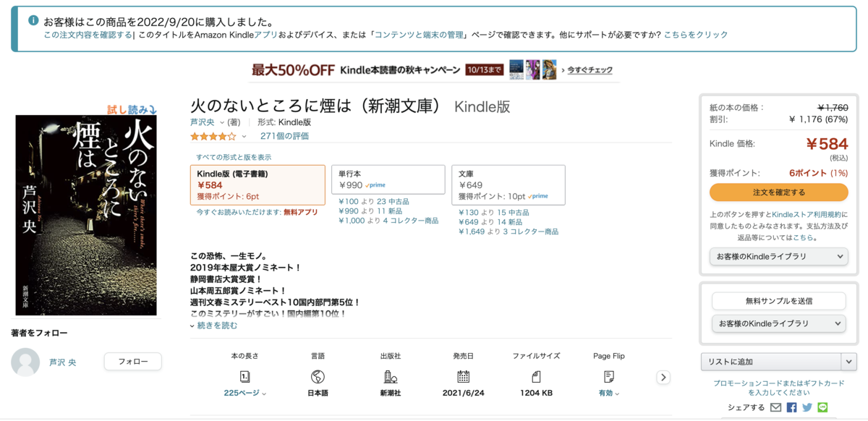Viewport: 868px width, 421px height.
Task: Share this book on LINE
Action: coord(822,408)
